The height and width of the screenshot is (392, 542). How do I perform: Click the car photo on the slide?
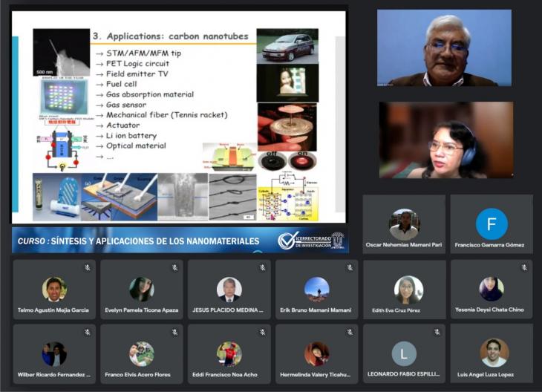pos(287,46)
